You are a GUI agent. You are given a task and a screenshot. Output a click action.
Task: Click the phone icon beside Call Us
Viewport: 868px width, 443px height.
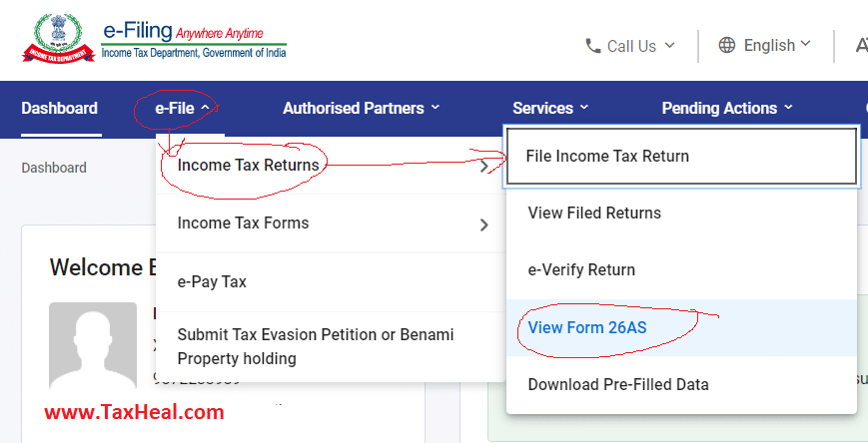point(593,46)
